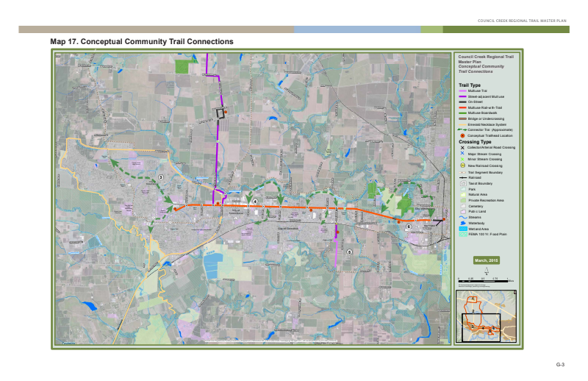This screenshot has width=588, height=381.
Task: Click the north arrow below the date
Action: (x=486, y=270)
